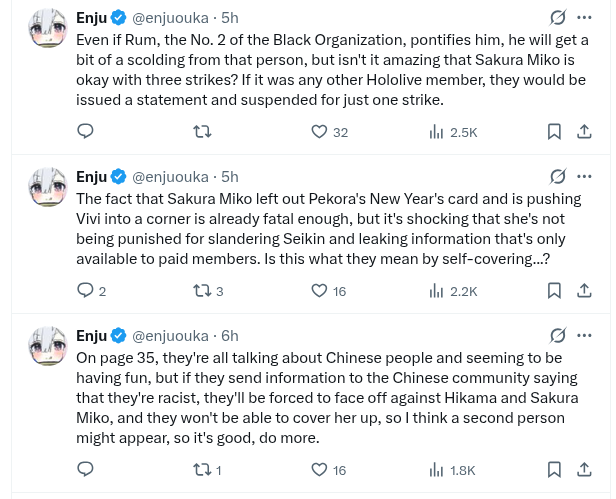616x499 pixels.
Task: Like the page 35 tweet
Action: click(x=319, y=470)
